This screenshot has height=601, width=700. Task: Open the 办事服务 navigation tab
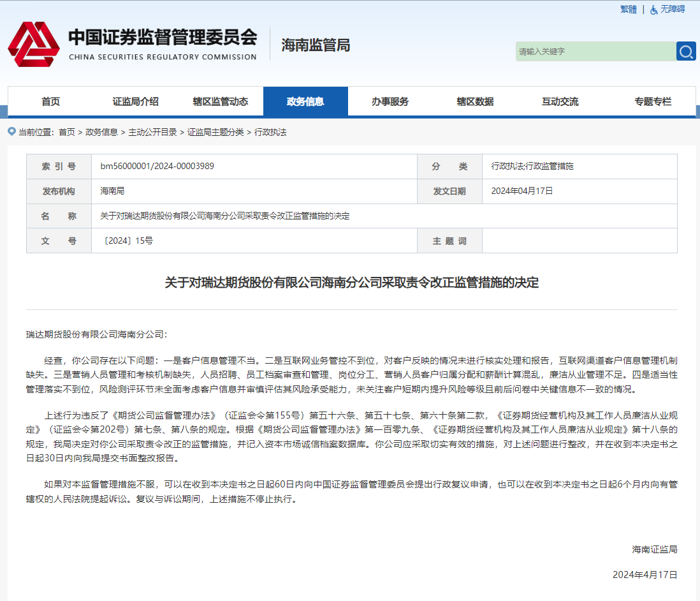[390, 101]
